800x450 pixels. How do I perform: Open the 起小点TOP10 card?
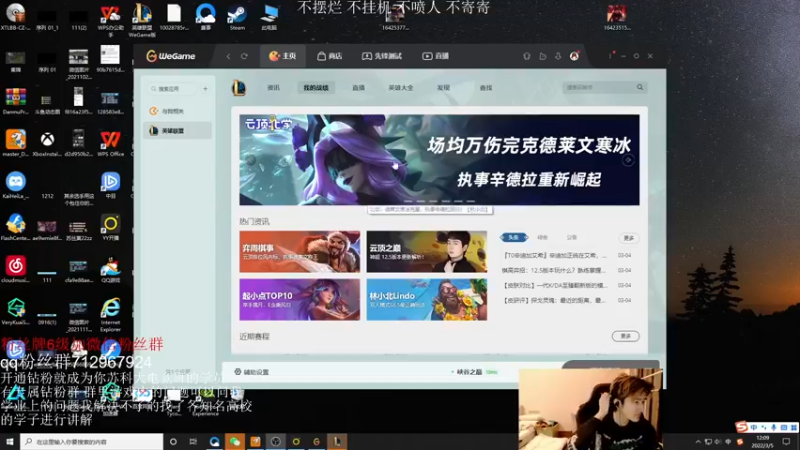click(299, 299)
